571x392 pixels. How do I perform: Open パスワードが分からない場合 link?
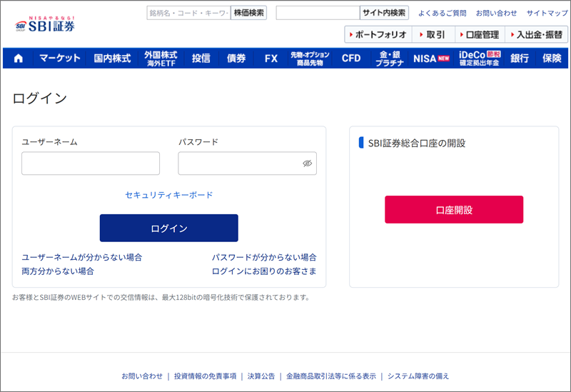coord(264,257)
